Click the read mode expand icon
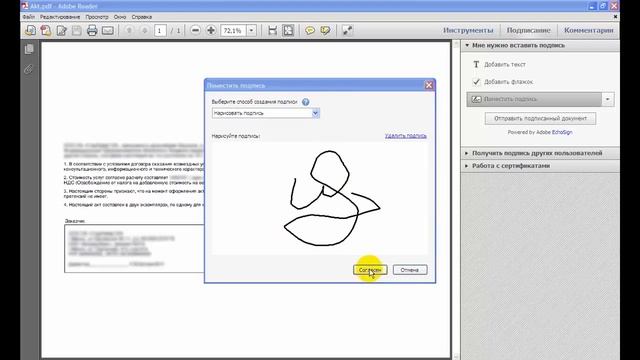 click(347, 30)
